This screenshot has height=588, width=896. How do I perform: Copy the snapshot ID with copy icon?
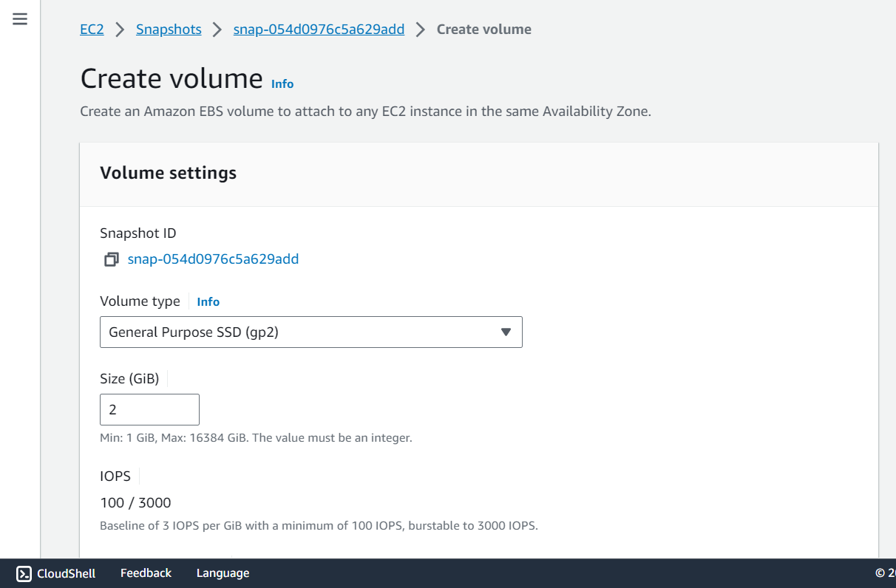[112, 259]
